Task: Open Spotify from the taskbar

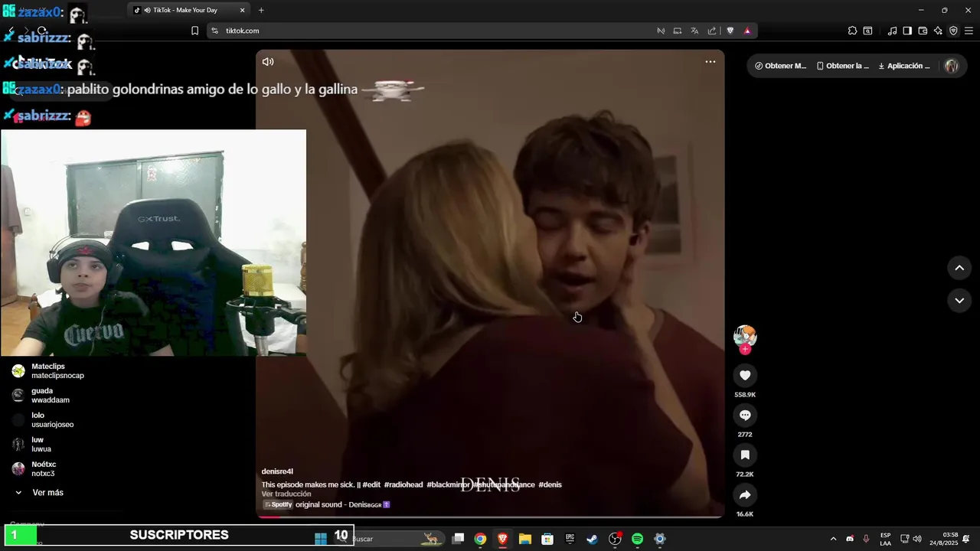Action: (637, 539)
